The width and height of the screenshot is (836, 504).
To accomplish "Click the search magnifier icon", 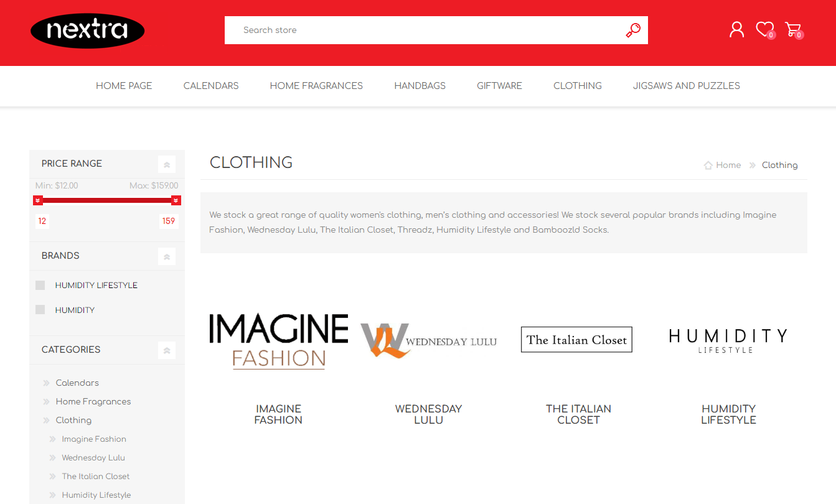I will coord(632,30).
